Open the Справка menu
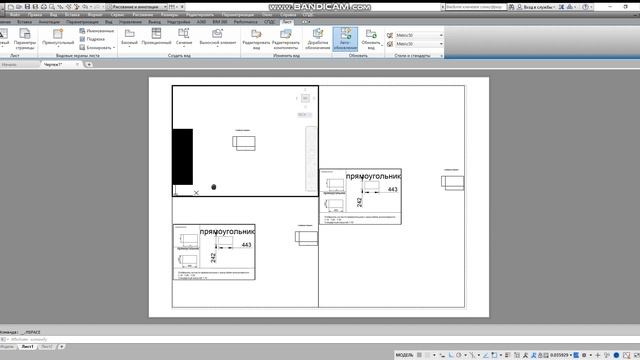This screenshot has width=640, height=360. (288, 15)
